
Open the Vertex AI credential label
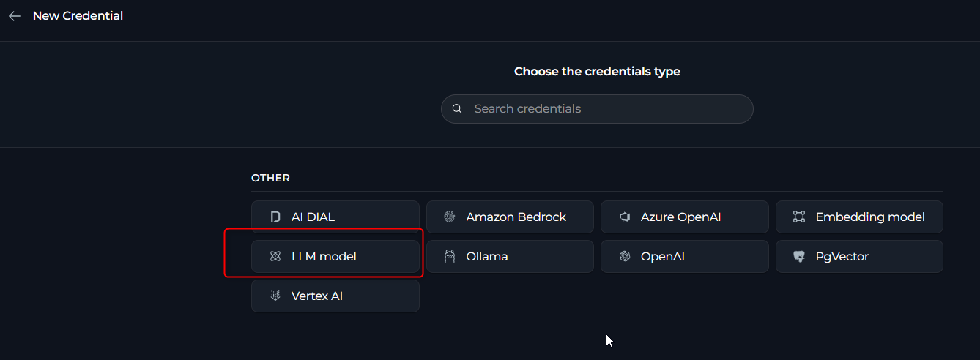(317, 296)
